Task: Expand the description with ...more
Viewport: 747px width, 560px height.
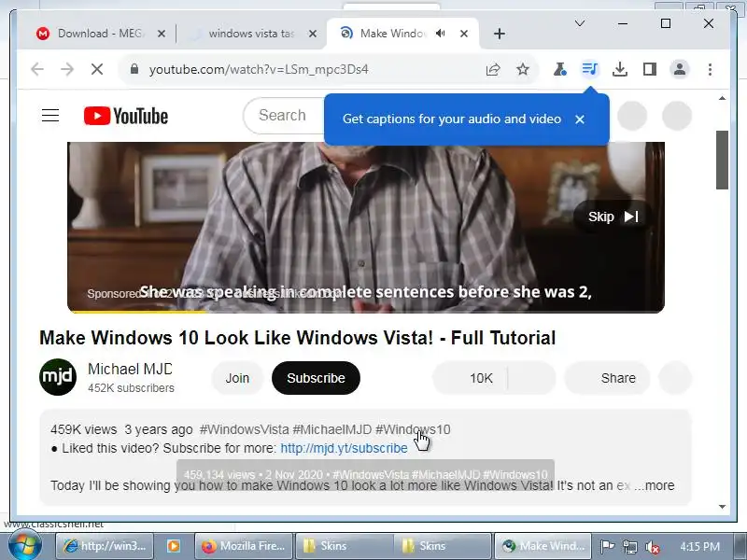Action: 654,485
